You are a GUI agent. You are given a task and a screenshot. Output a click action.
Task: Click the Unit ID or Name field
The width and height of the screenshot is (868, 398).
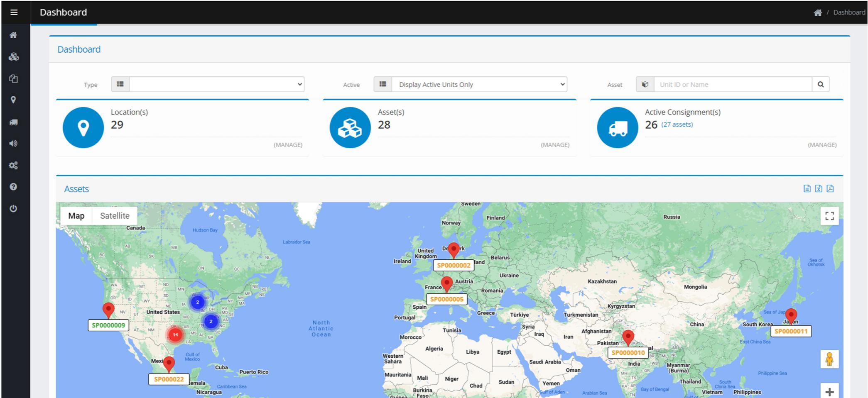(733, 84)
